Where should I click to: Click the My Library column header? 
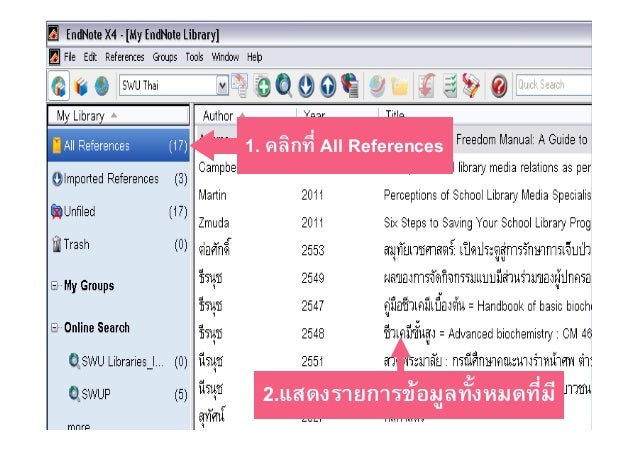(x=118, y=116)
